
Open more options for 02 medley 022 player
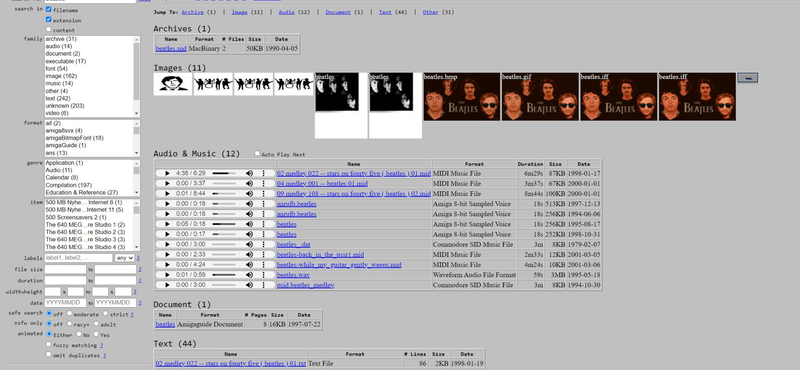pyautogui.click(x=264, y=174)
